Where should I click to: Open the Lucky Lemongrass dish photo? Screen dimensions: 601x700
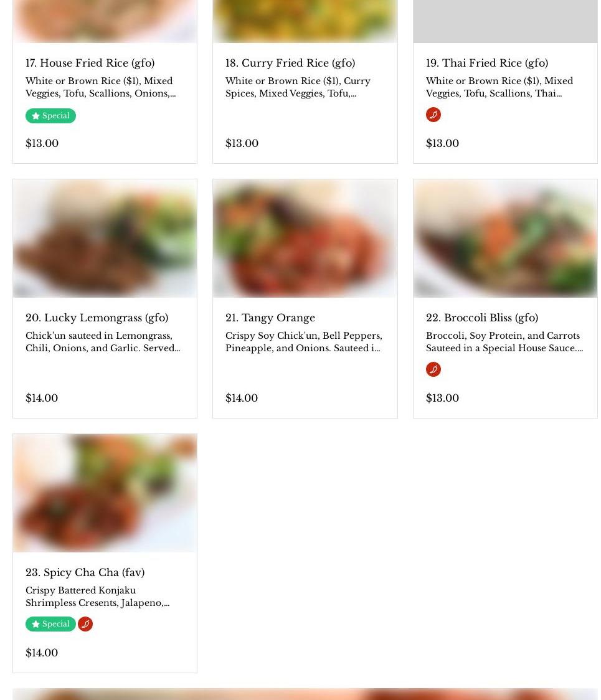[105, 239]
